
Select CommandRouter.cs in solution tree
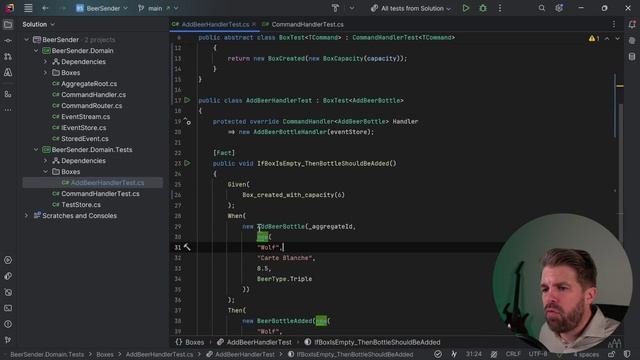click(x=91, y=106)
